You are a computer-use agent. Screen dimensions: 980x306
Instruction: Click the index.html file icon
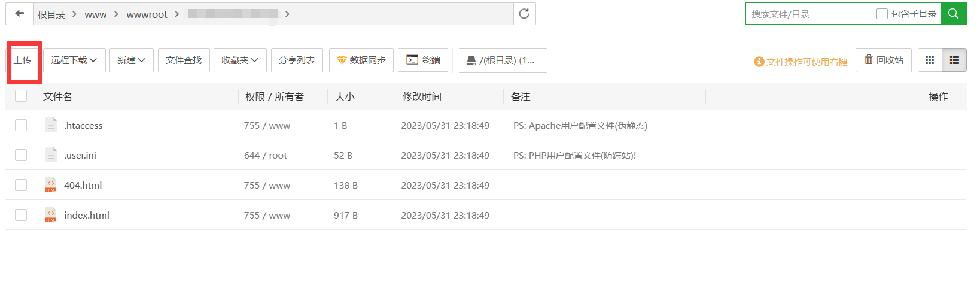51,216
